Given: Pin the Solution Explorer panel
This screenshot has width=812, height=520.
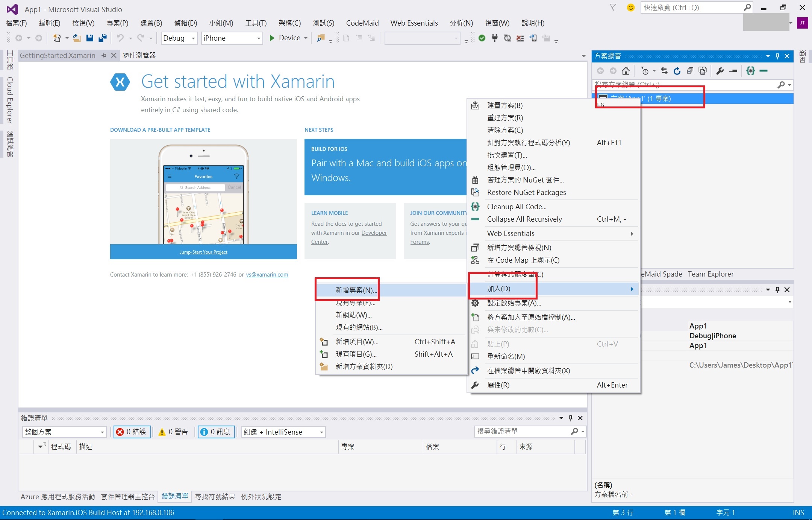Looking at the screenshot, I should point(777,56).
